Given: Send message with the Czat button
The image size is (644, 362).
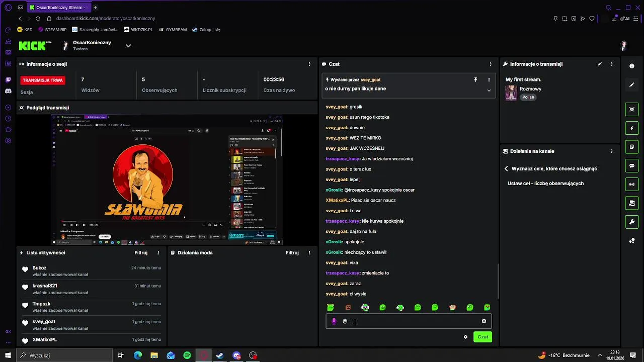Looking at the screenshot, I should [482, 337].
